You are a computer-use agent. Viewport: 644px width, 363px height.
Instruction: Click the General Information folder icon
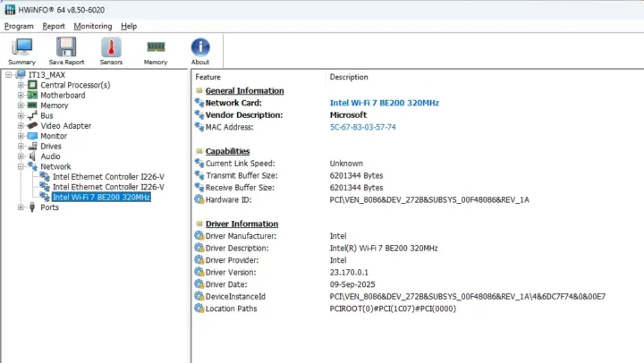point(199,91)
